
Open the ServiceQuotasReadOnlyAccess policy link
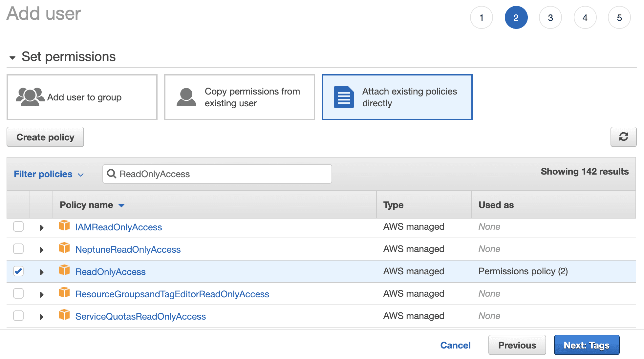click(140, 316)
